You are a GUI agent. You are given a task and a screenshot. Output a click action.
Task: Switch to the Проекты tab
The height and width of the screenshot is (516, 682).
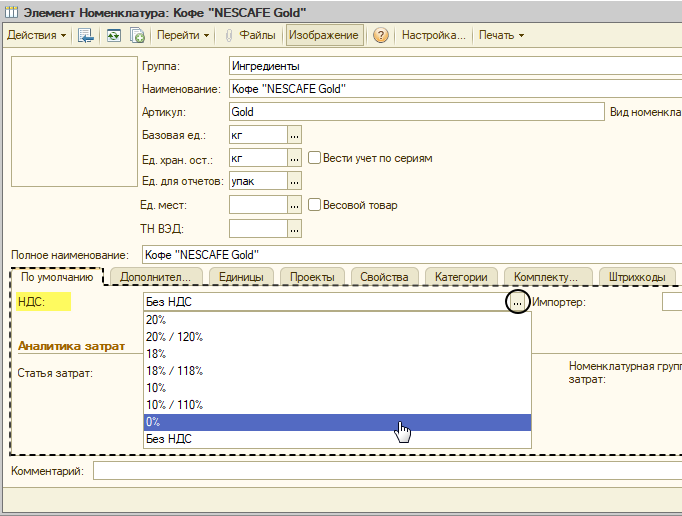pyautogui.click(x=312, y=277)
